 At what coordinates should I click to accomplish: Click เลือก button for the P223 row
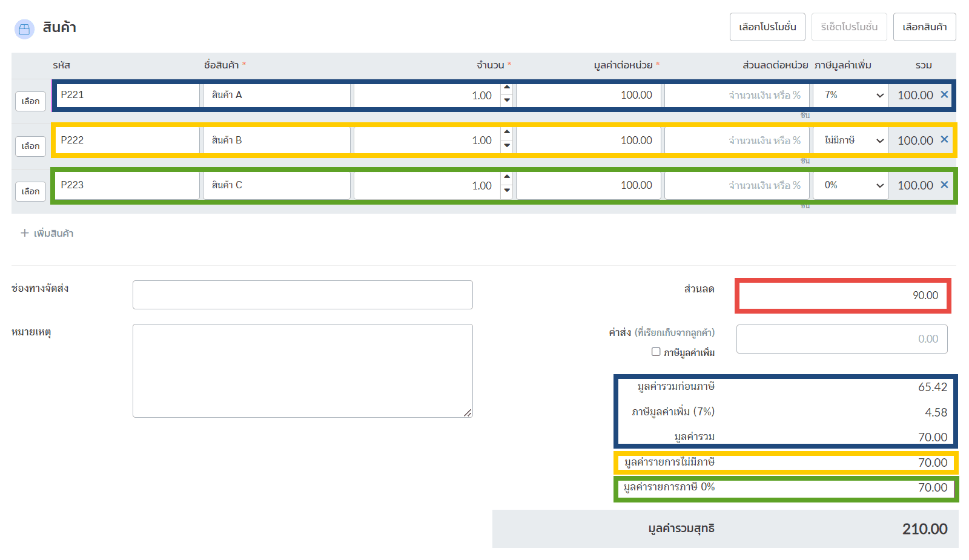pyautogui.click(x=30, y=191)
